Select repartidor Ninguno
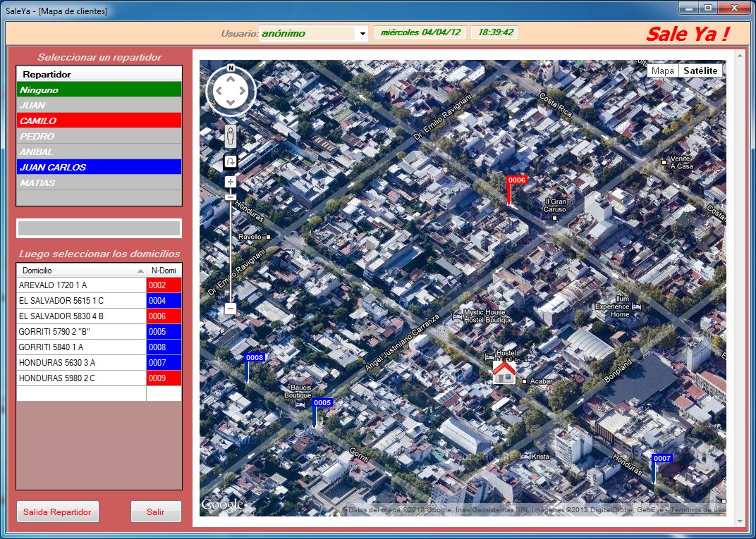Viewport: 756px width, 539px height. click(99, 90)
